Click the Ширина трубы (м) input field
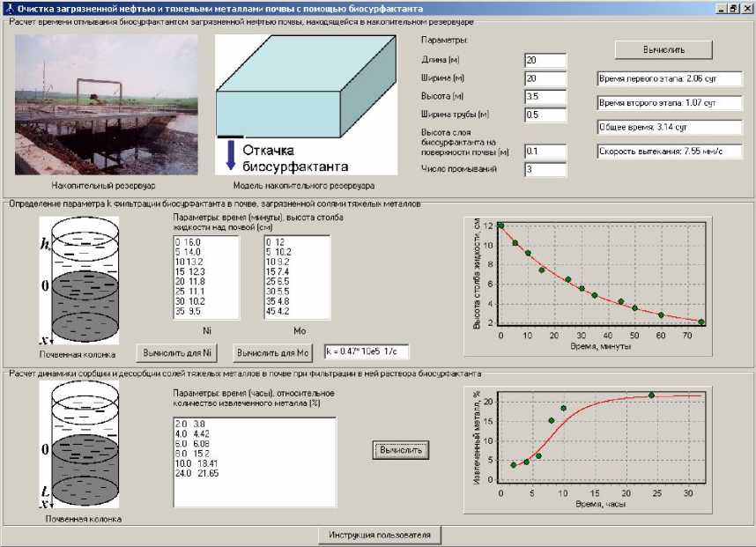Image resolution: width=756 pixels, height=547 pixels. coord(545,115)
